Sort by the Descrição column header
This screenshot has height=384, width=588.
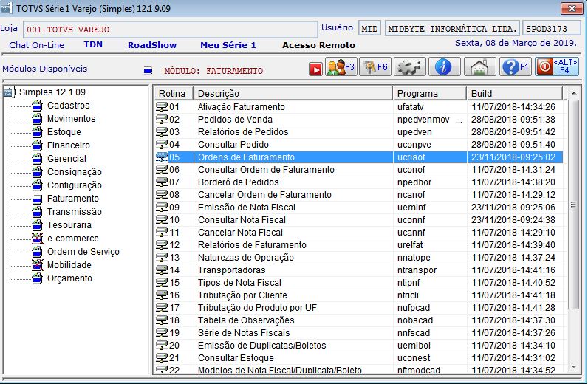293,93
